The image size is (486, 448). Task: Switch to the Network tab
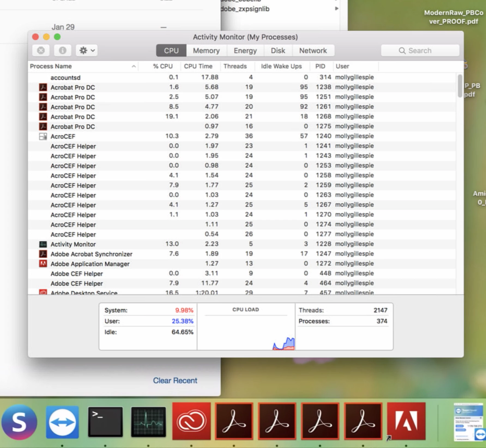point(313,51)
